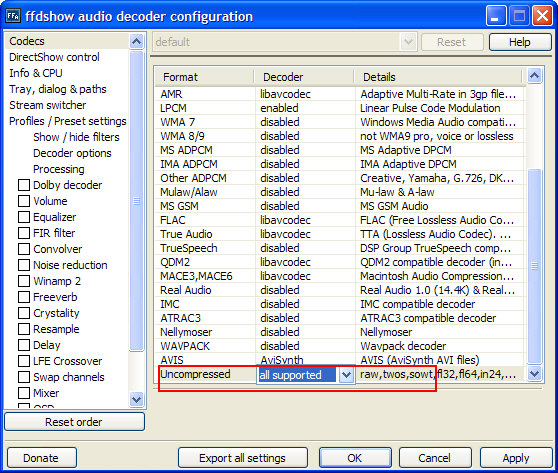
Task: Open DirectShow control page
Action: (x=54, y=57)
